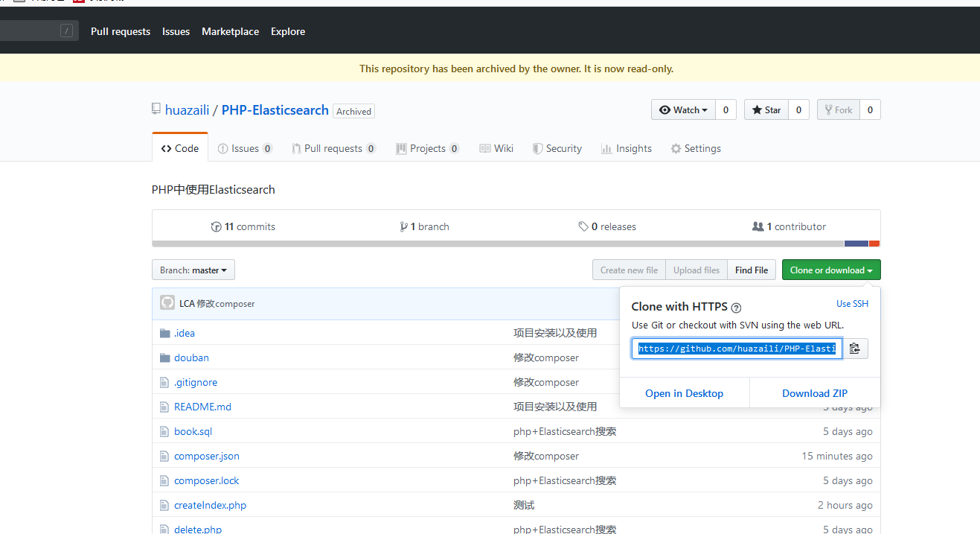
Task: Open the latest commit message 修改composer next to LCA
Action: 226,304
